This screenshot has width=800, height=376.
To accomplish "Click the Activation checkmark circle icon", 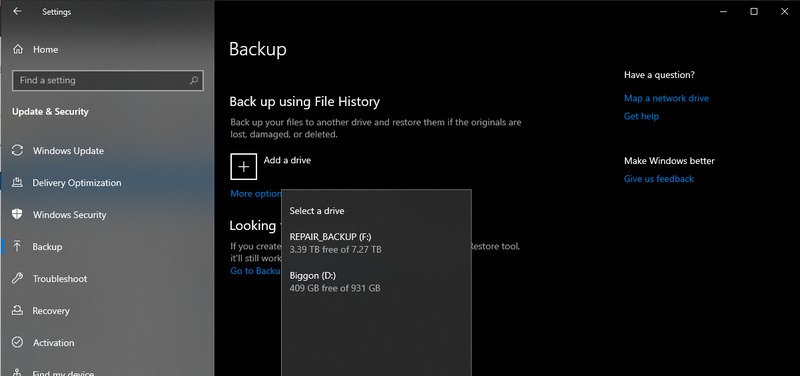I will point(17,342).
